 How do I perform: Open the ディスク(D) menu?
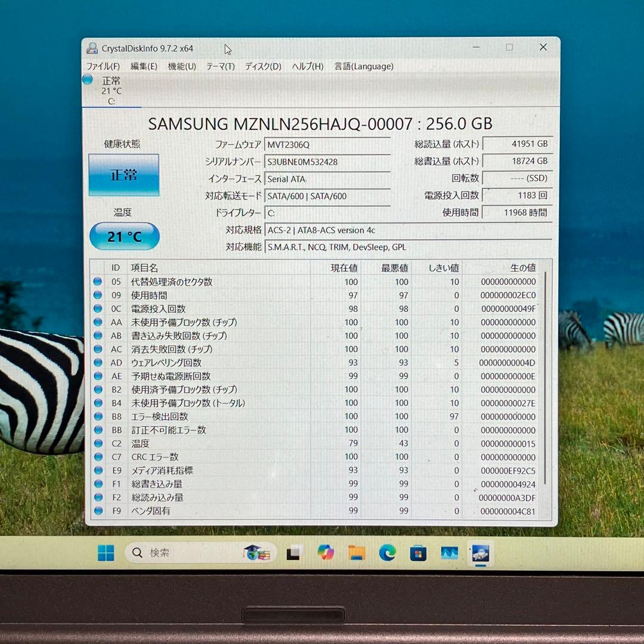pyautogui.click(x=263, y=66)
